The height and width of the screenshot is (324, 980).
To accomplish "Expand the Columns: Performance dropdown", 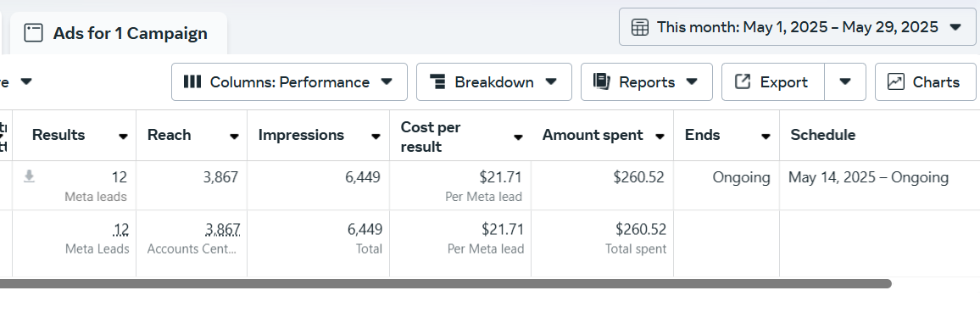I will [289, 82].
